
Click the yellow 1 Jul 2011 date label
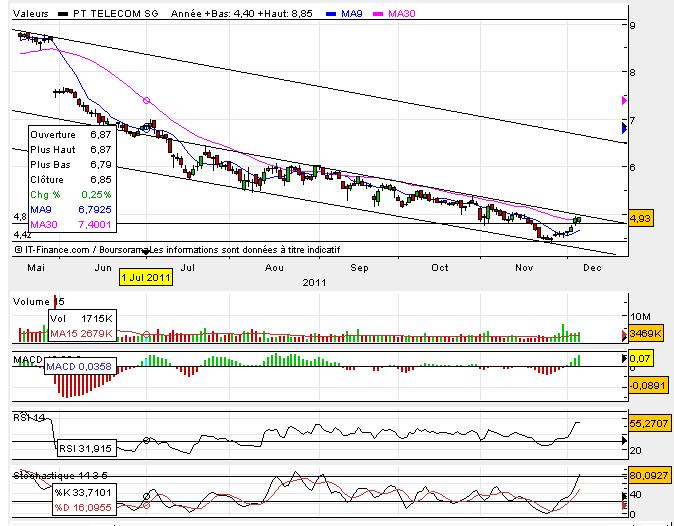[146, 278]
